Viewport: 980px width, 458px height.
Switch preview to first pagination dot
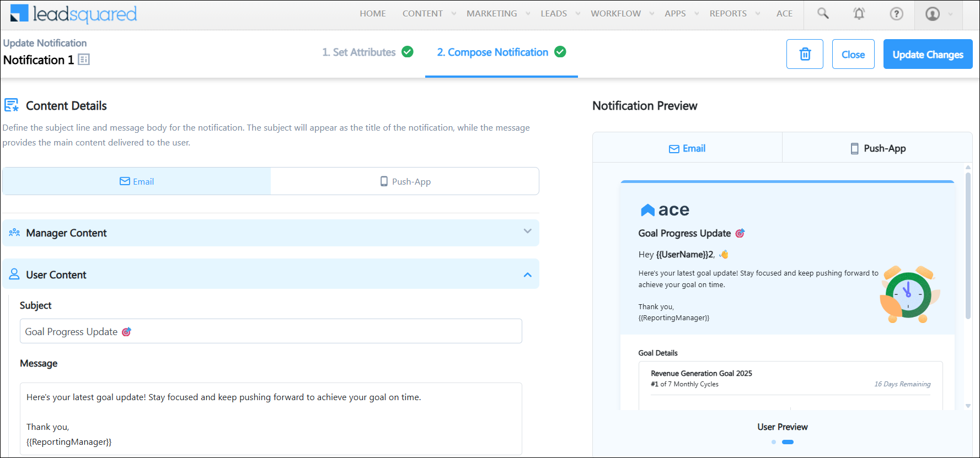click(774, 442)
